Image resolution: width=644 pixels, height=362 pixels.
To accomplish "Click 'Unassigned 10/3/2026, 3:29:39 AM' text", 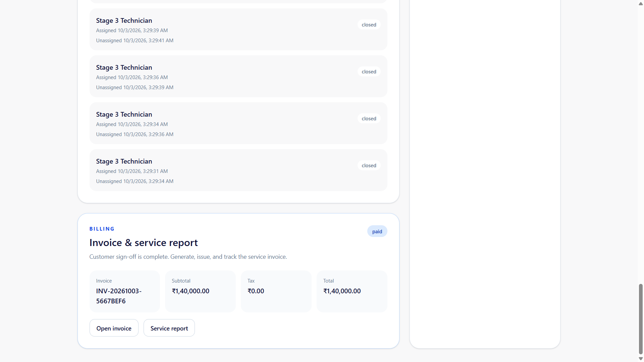I will pyautogui.click(x=135, y=87).
